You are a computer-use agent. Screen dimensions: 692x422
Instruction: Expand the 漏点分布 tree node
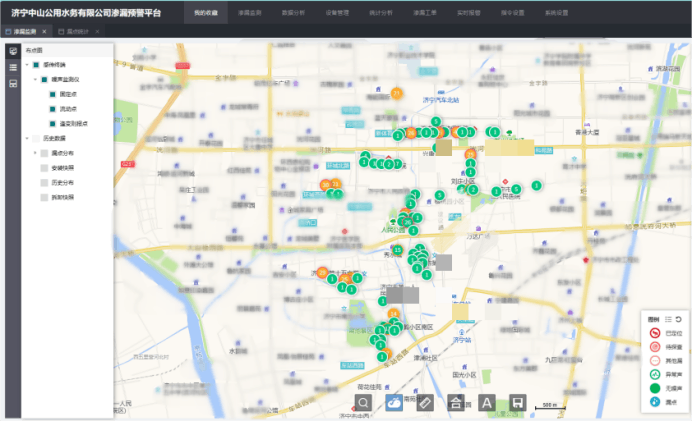[x=35, y=153]
